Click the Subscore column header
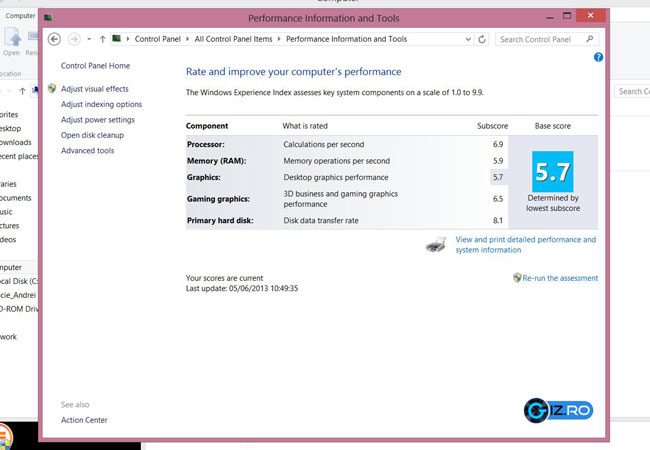Screen dimensions: 650x450 pyautogui.click(x=492, y=126)
